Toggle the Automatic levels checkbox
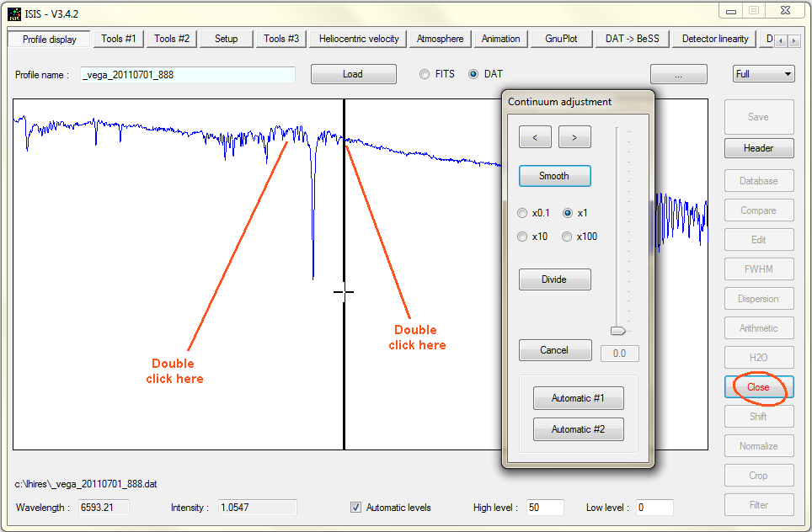The width and height of the screenshot is (812, 532). 356,508
